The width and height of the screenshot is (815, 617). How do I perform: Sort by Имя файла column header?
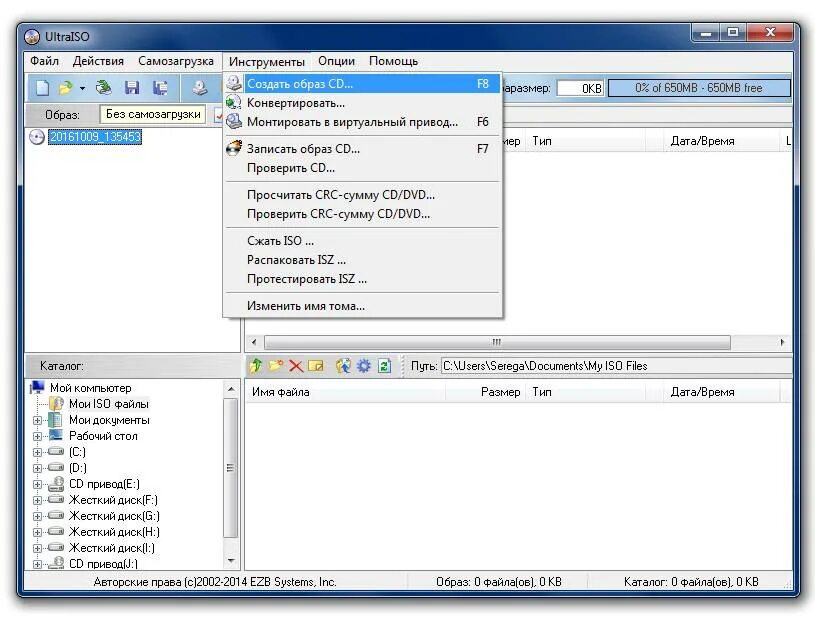(x=345, y=392)
